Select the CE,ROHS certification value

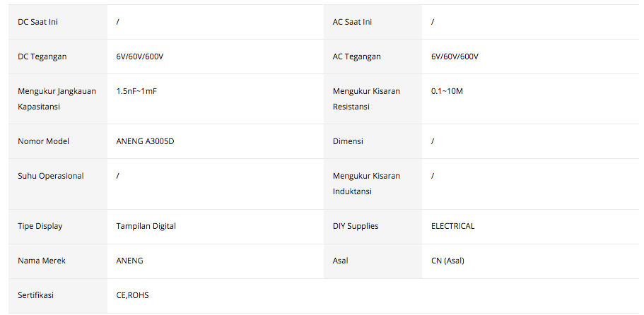click(x=132, y=295)
